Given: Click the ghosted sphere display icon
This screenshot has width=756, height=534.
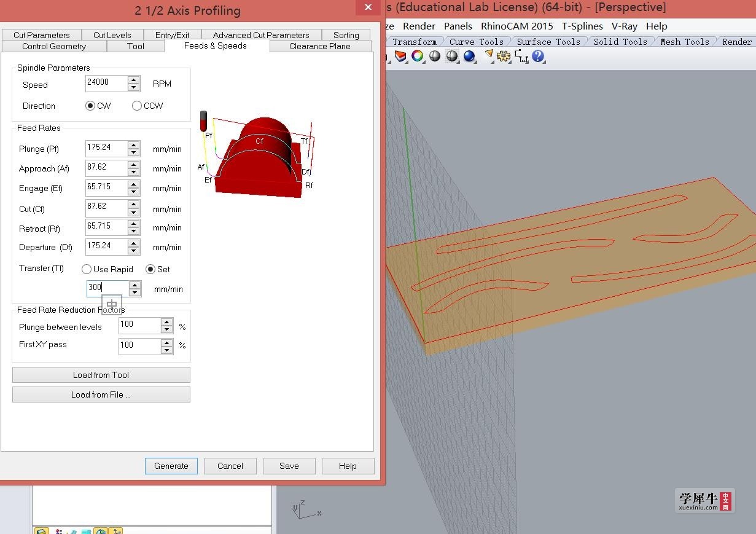Looking at the screenshot, I should click(x=452, y=56).
